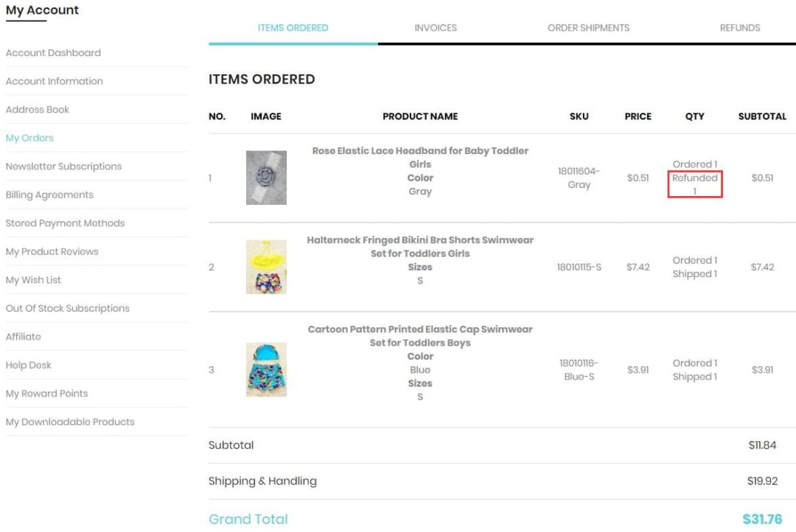
Task: Open My Wish List
Action: pos(33,280)
